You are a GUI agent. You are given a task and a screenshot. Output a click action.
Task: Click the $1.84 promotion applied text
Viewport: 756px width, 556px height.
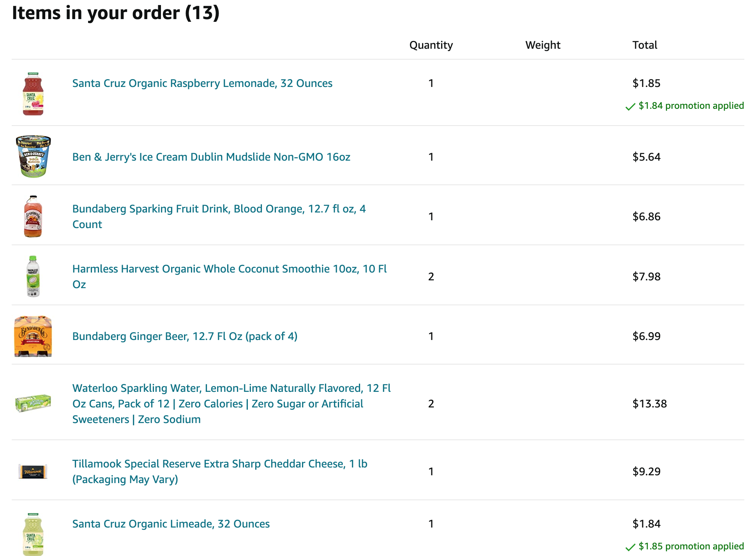[691, 106]
